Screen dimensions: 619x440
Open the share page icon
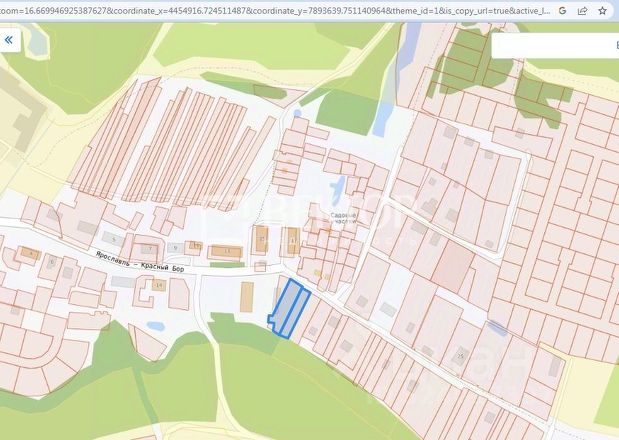pos(582,11)
